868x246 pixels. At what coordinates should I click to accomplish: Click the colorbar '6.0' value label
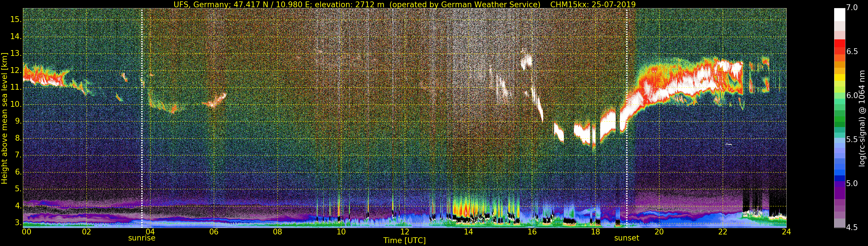point(852,96)
